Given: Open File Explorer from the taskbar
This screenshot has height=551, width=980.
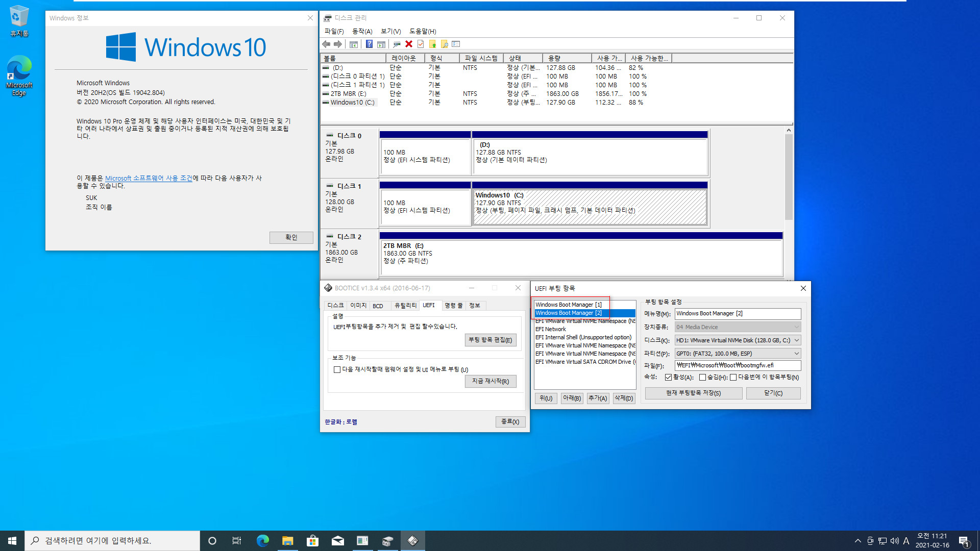Looking at the screenshot, I should pos(287,541).
